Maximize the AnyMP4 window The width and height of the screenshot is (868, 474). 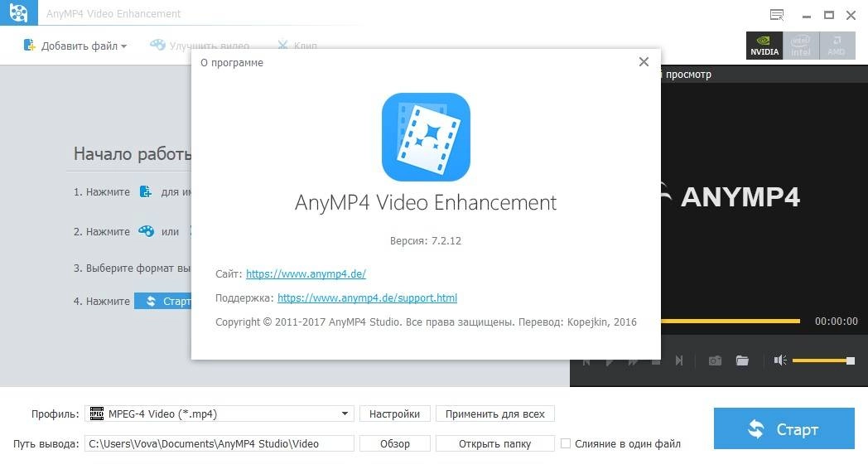pyautogui.click(x=829, y=15)
